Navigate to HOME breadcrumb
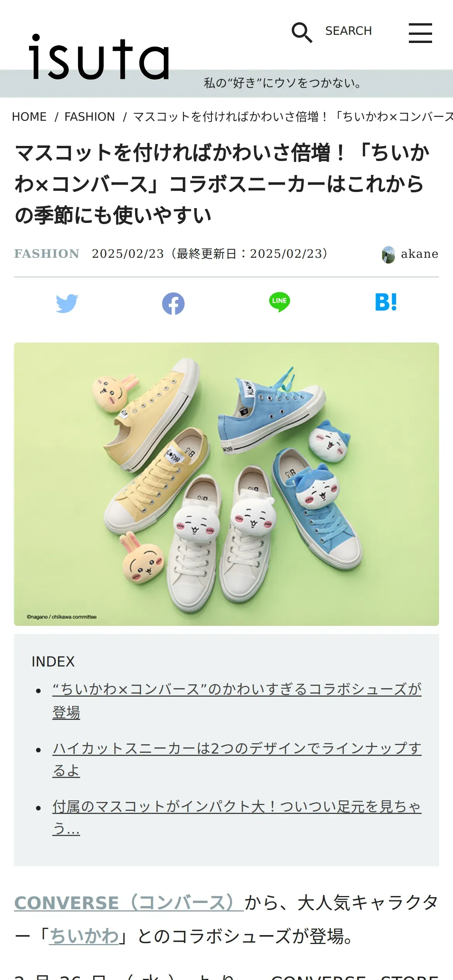 click(x=29, y=117)
